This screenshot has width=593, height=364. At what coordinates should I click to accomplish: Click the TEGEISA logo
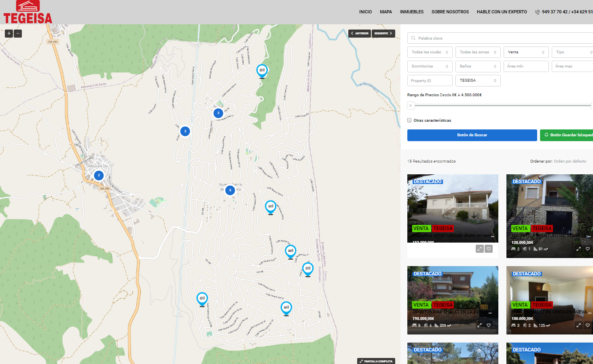[x=28, y=12]
